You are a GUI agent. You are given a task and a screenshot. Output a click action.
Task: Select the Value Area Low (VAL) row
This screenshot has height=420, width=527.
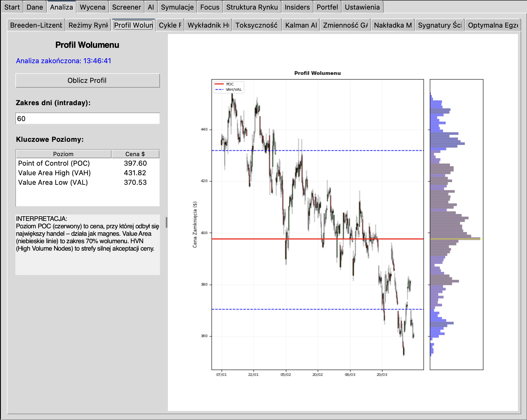pyautogui.click(x=87, y=182)
